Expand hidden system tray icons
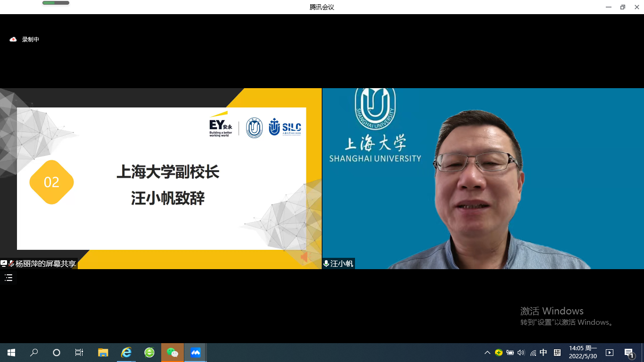 coord(487,353)
